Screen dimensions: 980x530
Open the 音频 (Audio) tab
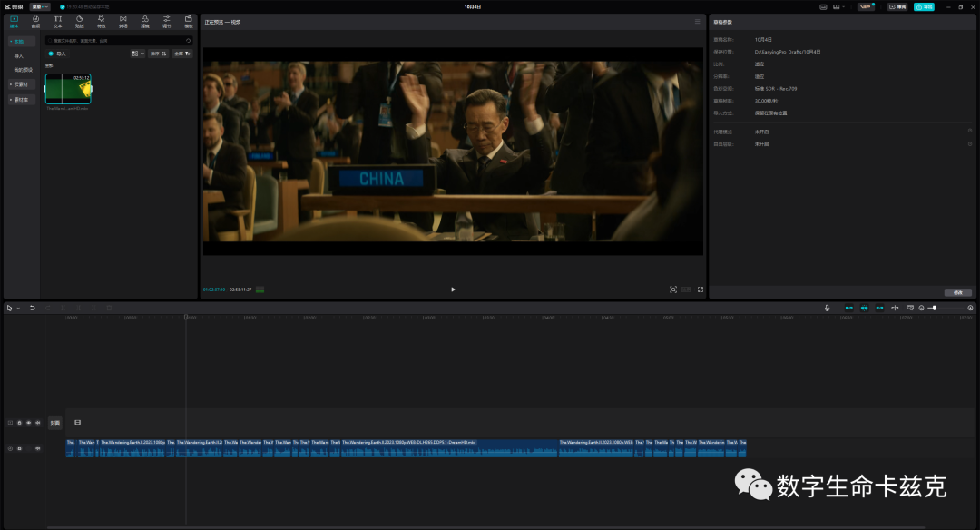click(x=35, y=22)
